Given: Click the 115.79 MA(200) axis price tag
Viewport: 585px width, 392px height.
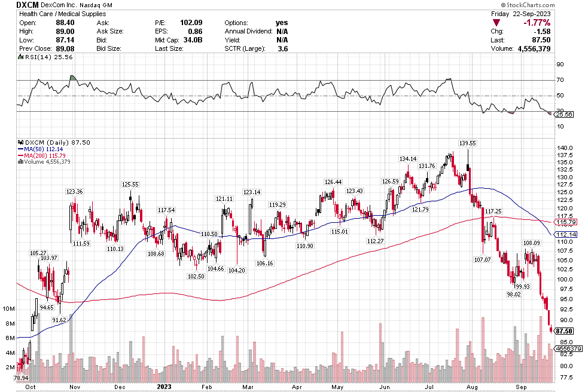Looking at the screenshot, I should (565, 222).
